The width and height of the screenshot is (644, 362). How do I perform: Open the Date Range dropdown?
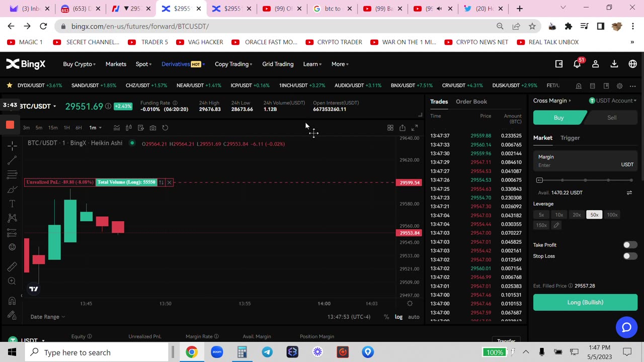(x=48, y=317)
